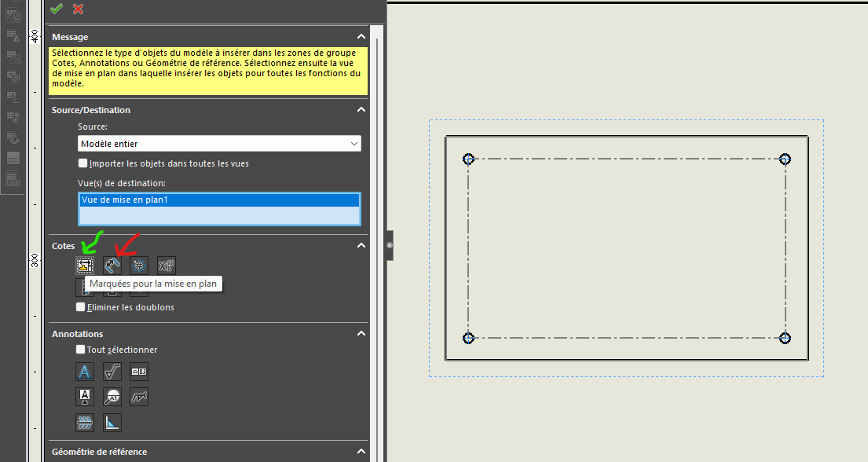Image resolution: width=868 pixels, height=462 pixels.
Task: Toggle the datum target annotation icon
Action: (x=112, y=397)
